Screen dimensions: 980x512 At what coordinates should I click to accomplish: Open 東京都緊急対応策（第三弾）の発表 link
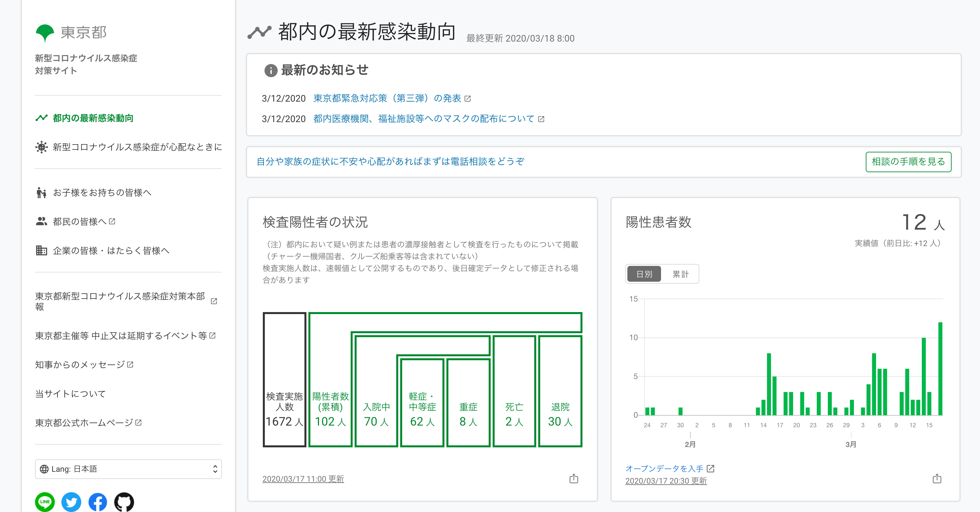387,98
